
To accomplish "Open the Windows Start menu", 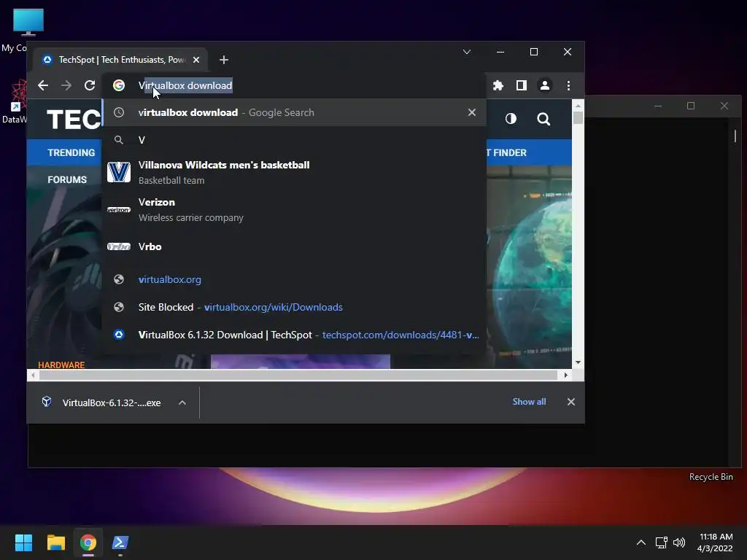I will coord(23,542).
